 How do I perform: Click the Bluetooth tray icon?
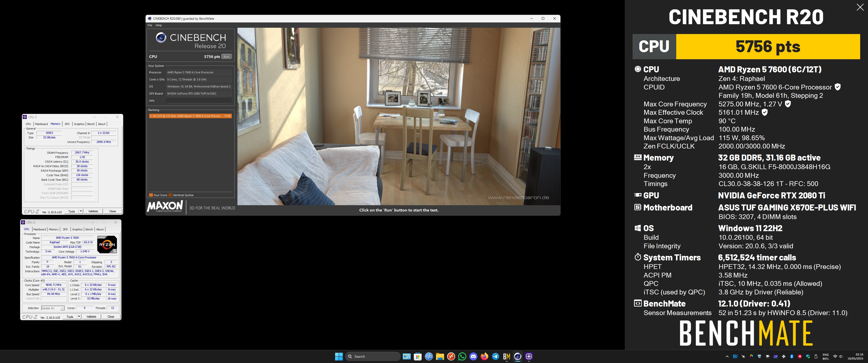792,356
